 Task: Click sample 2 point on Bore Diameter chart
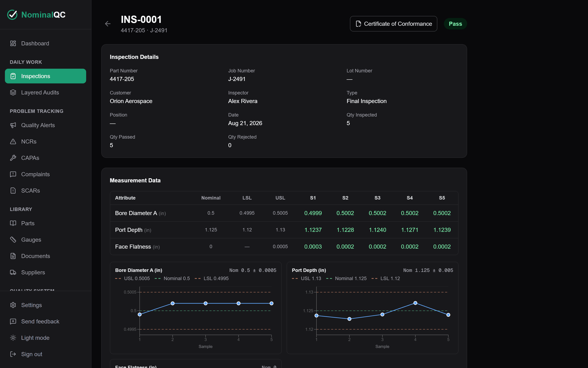click(173, 303)
